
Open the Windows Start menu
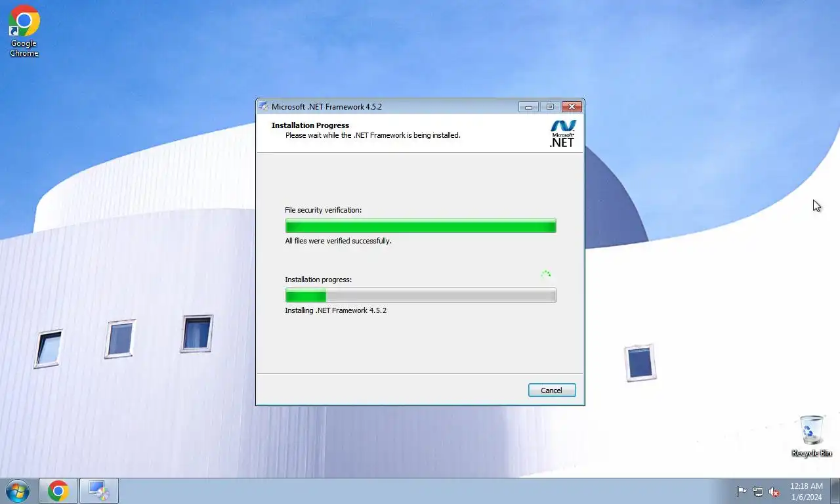pyautogui.click(x=18, y=491)
